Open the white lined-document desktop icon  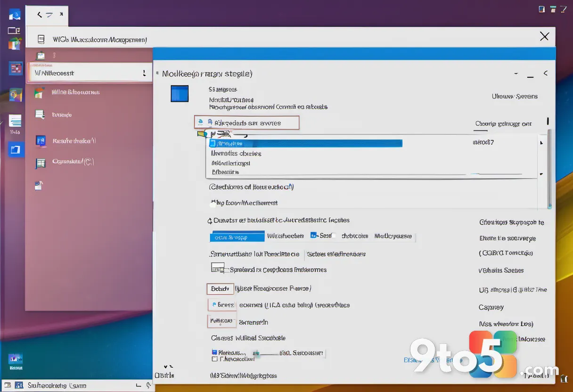click(x=15, y=121)
